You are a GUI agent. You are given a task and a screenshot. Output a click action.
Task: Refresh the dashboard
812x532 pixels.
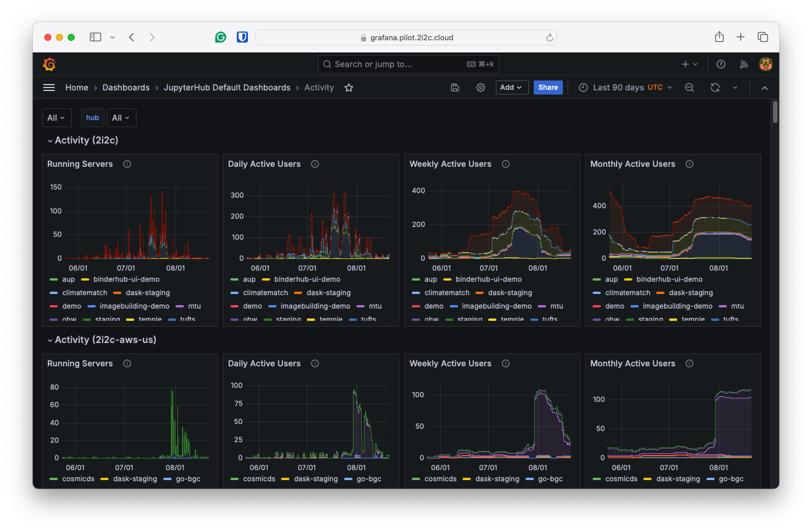click(715, 87)
